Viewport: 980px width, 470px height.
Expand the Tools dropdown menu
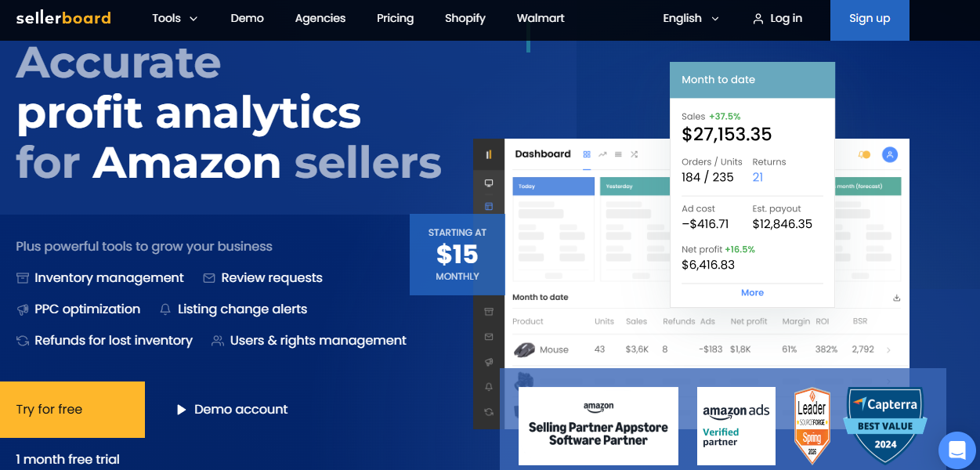(175, 18)
